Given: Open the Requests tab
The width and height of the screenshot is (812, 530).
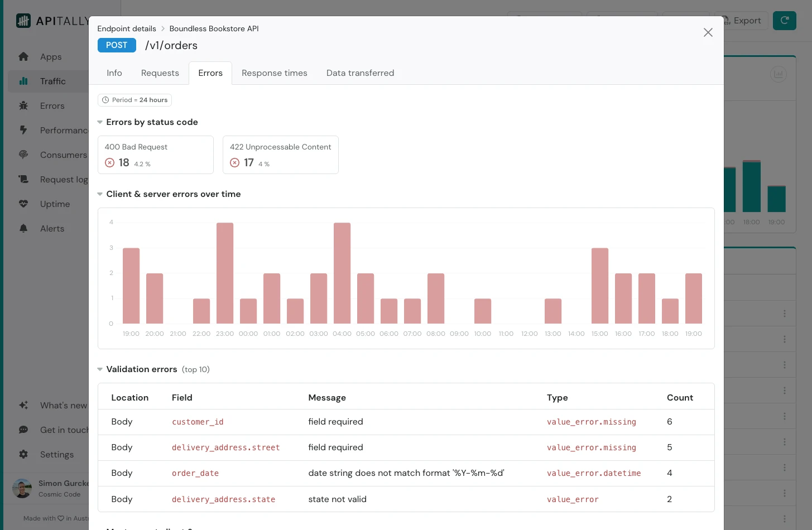Looking at the screenshot, I should (160, 73).
